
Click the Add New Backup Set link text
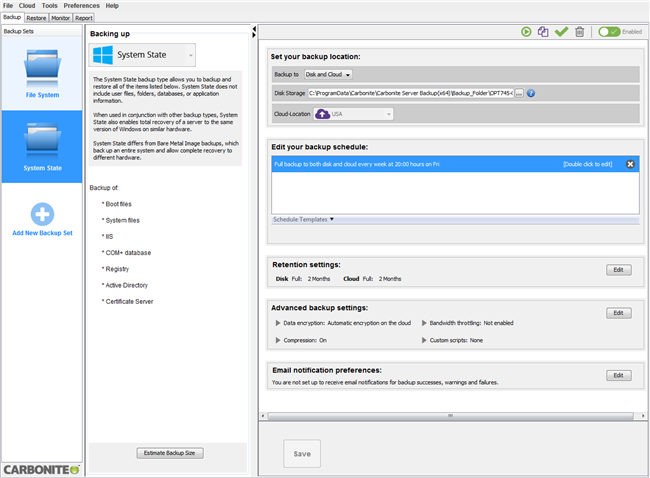pyautogui.click(x=42, y=233)
